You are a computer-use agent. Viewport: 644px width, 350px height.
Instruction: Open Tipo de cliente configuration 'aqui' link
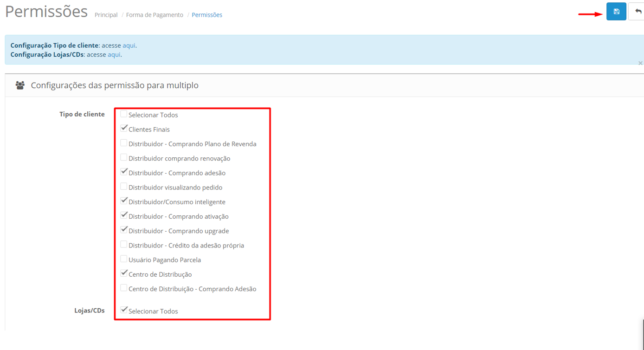click(x=129, y=45)
